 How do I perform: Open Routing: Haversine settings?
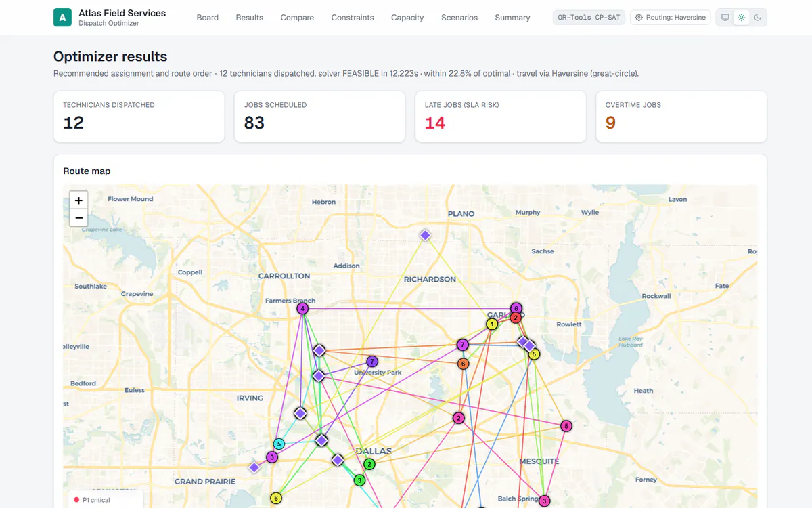pyautogui.click(x=671, y=18)
